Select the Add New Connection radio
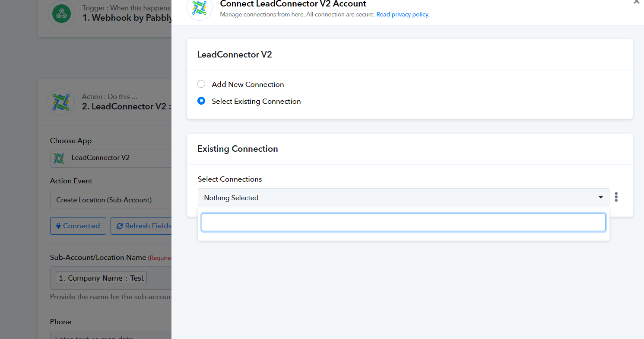The width and height of the screenshot is (644, 339). [x=201, y=84]
